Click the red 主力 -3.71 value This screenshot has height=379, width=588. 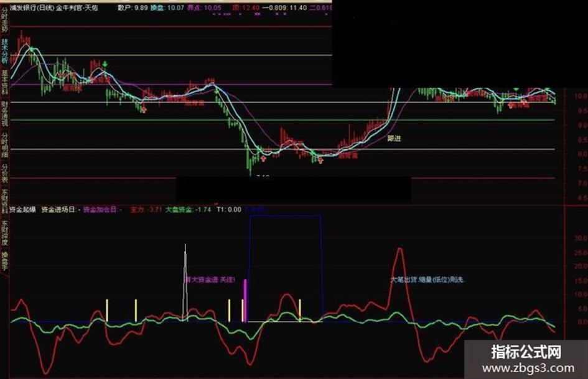click(146, 209)
